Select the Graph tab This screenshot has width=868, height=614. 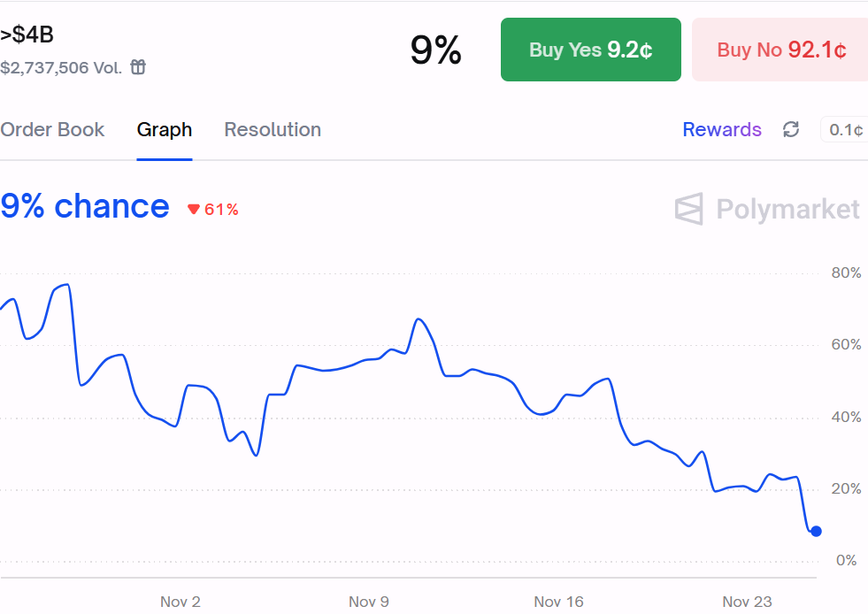point(164,129)
